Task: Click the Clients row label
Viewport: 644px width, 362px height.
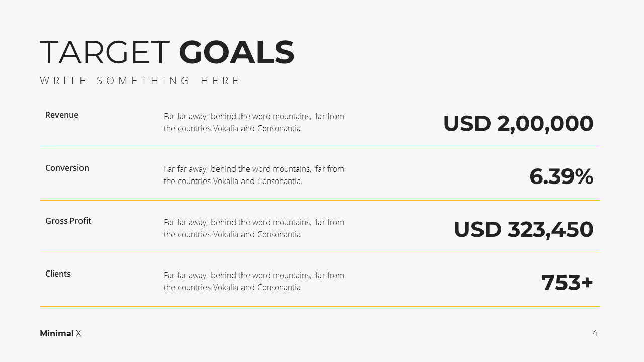Action: pyautogui.click(x=58, y=274)
